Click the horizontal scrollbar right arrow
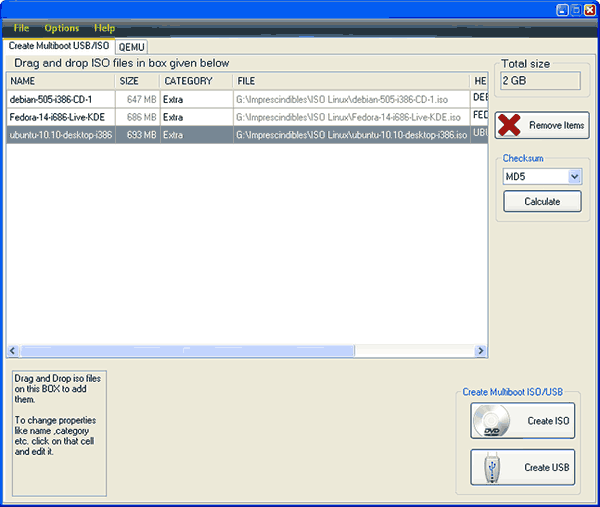The width and height of the screenshot is (600, 507). pyautogui.click(x=481, y=351)
